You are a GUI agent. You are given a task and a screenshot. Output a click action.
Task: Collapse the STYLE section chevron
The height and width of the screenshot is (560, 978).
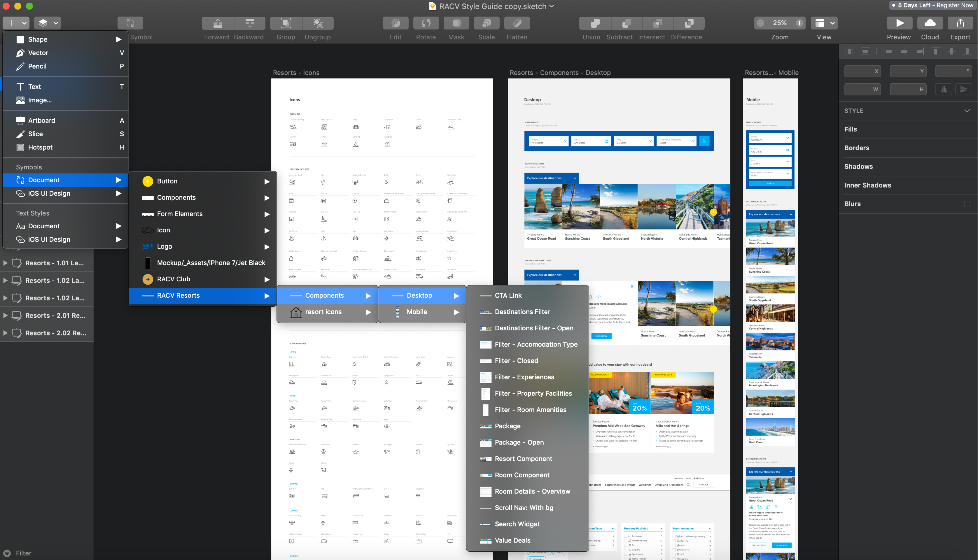[967, 111]
